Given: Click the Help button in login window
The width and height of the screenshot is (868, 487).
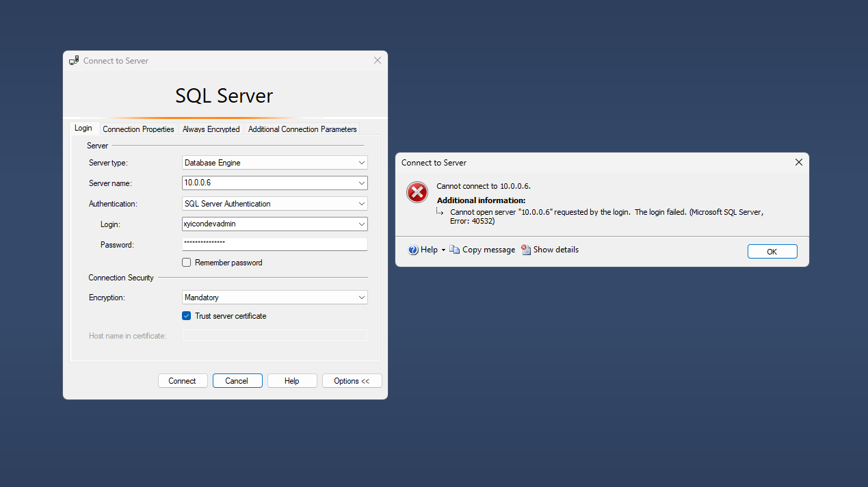Looking at the screenshot, I should [292, 381].
